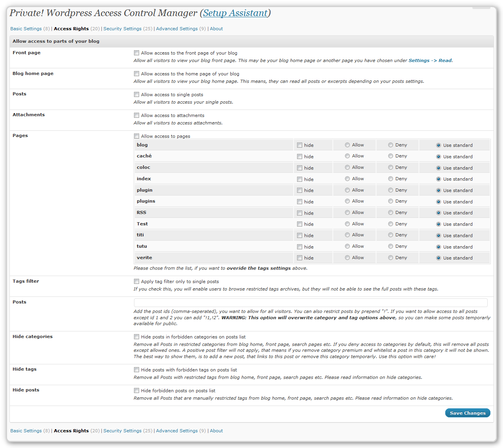This screenshot has width=503, height=448.
Task: Select Allow radio for verite page
Action: [347, 258]
